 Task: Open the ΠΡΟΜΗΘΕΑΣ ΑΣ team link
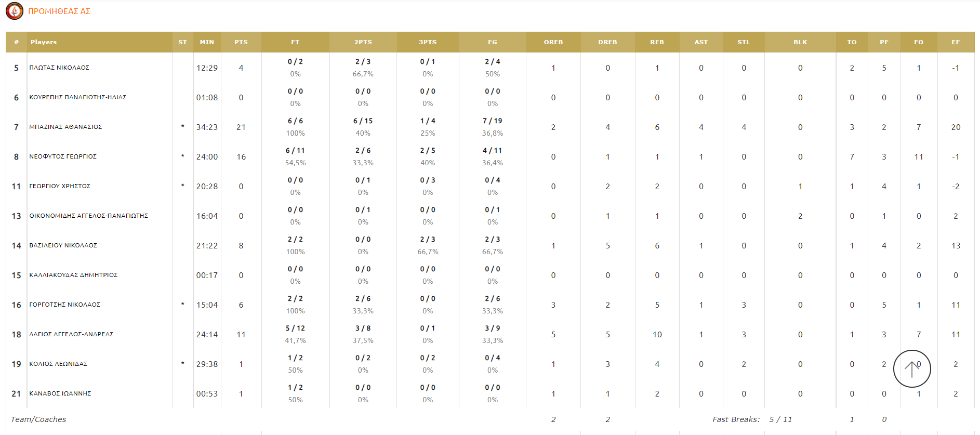click(x=59, y=11)
